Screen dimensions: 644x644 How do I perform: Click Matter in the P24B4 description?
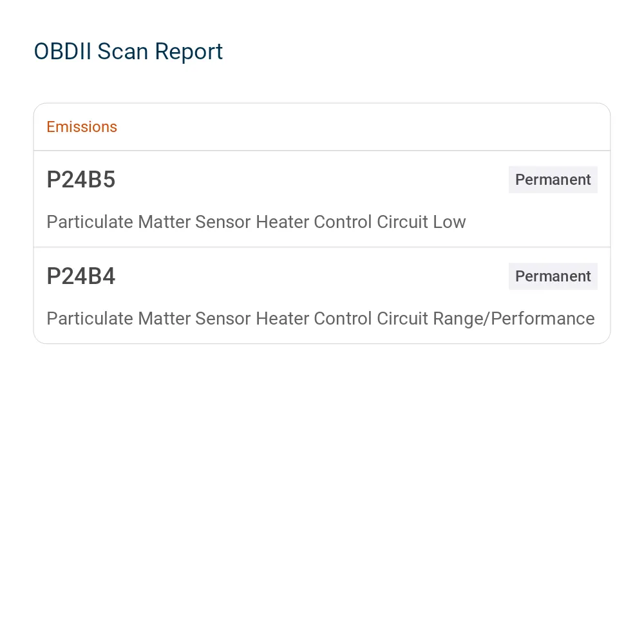[x=164, y=318]
